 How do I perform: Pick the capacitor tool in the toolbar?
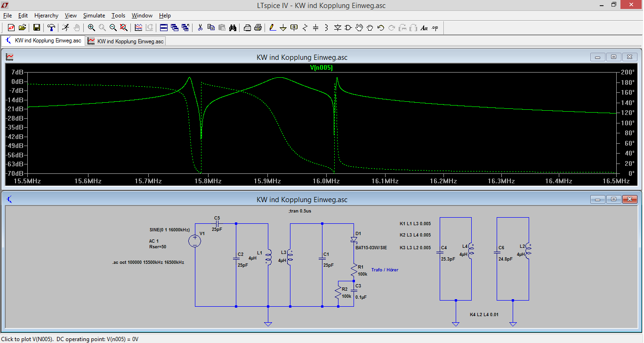pos(316,28)
